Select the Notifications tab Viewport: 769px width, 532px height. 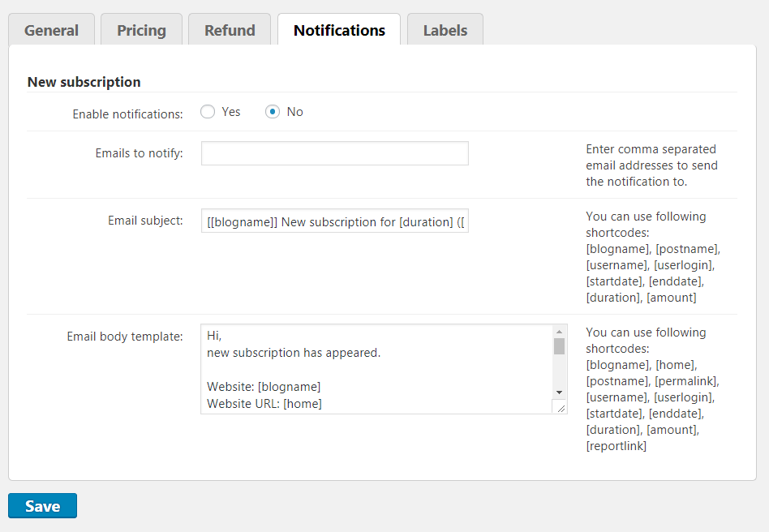coord(339,30)
